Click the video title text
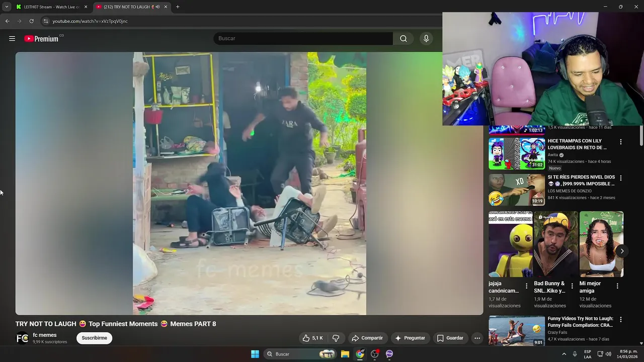 pos(116,324)
